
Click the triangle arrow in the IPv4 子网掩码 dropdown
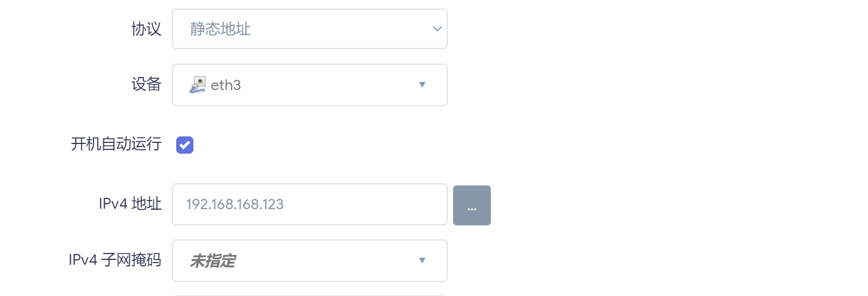pyautogui.click(x=422, y=260)
